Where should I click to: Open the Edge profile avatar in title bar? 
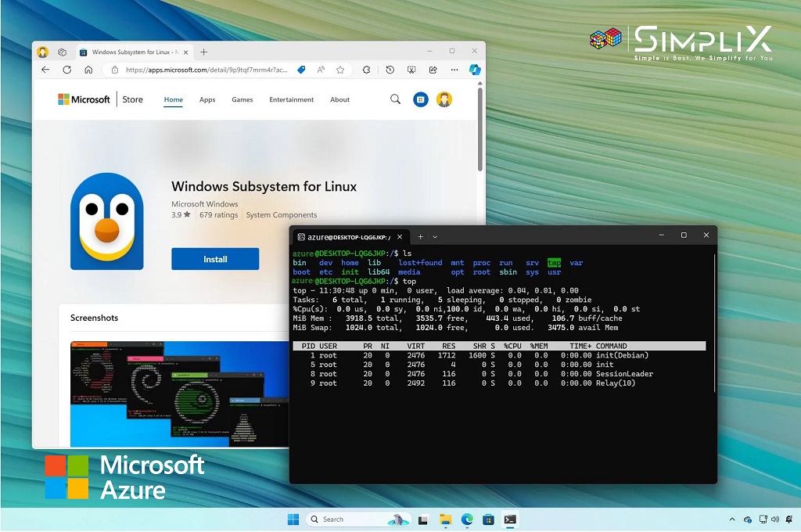point(42,52)
